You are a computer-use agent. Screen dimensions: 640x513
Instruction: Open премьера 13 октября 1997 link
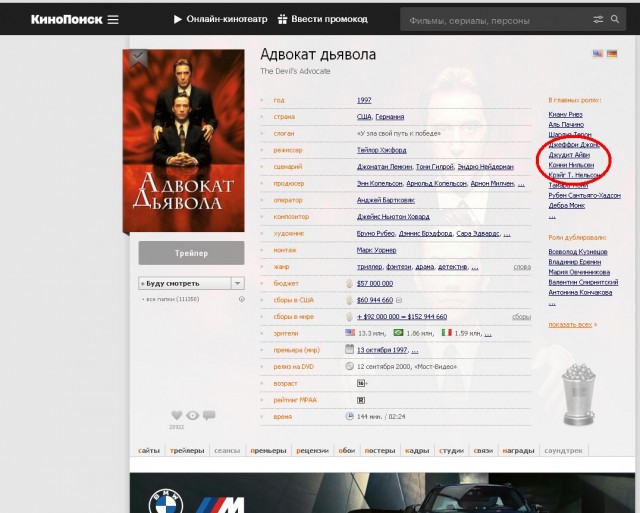tap(382, 350)
